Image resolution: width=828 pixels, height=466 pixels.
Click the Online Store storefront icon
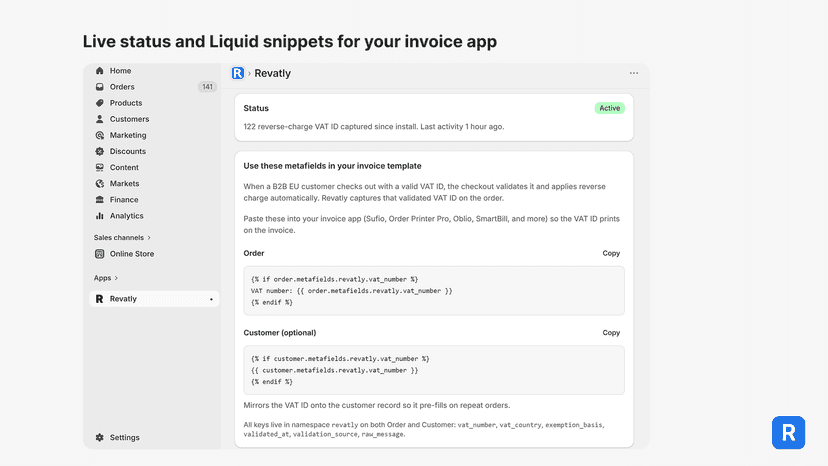click(x=99, y=254)
